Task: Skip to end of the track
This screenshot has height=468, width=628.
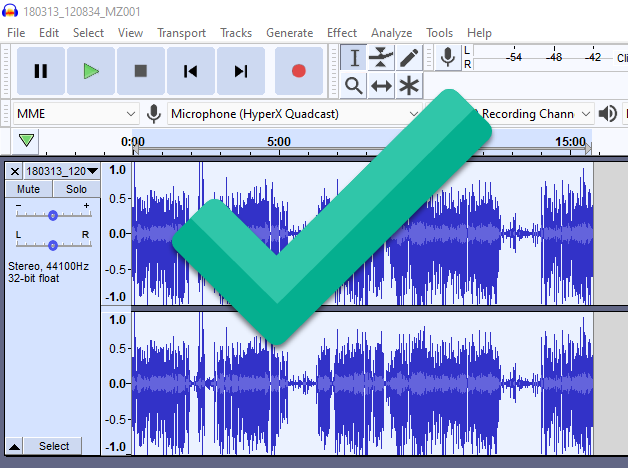Action: pyautogui.click(x=241, y=71)
